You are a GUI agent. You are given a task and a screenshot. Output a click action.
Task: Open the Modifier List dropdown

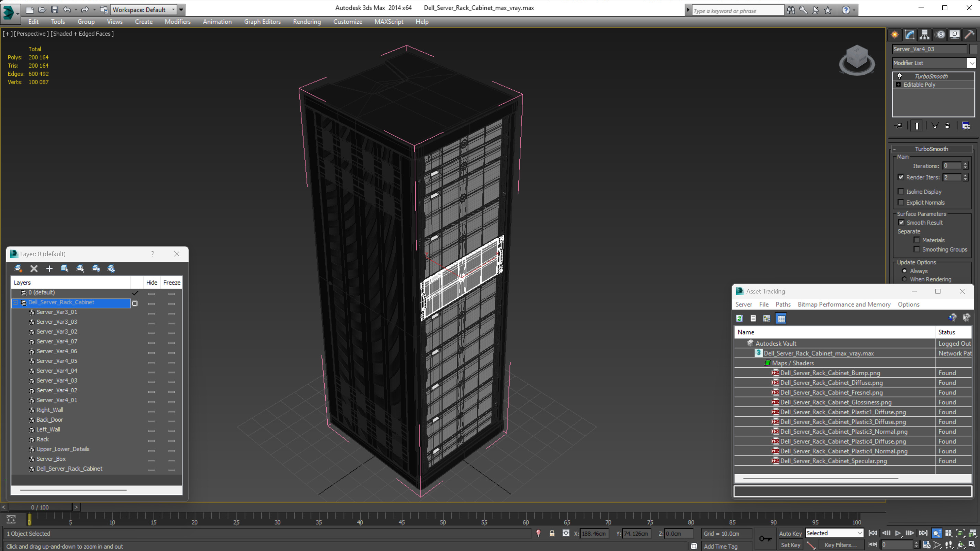pyautogui.click(x=969, y=62)
